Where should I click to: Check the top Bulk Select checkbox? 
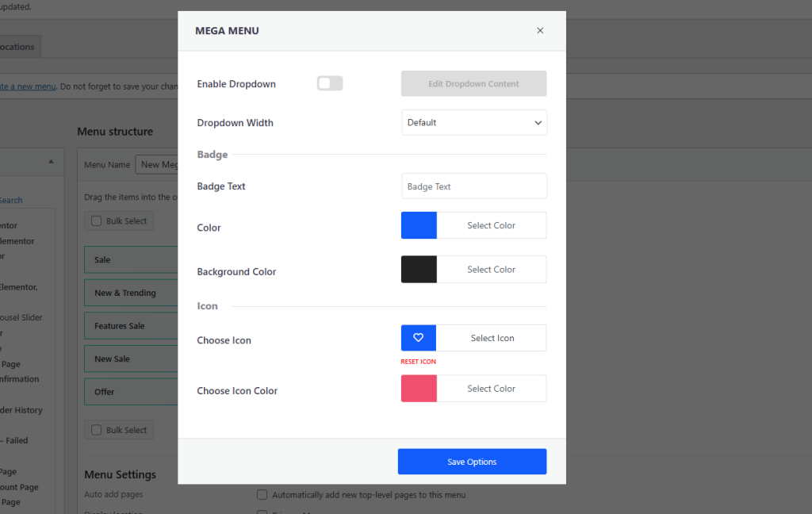(97, 221)
